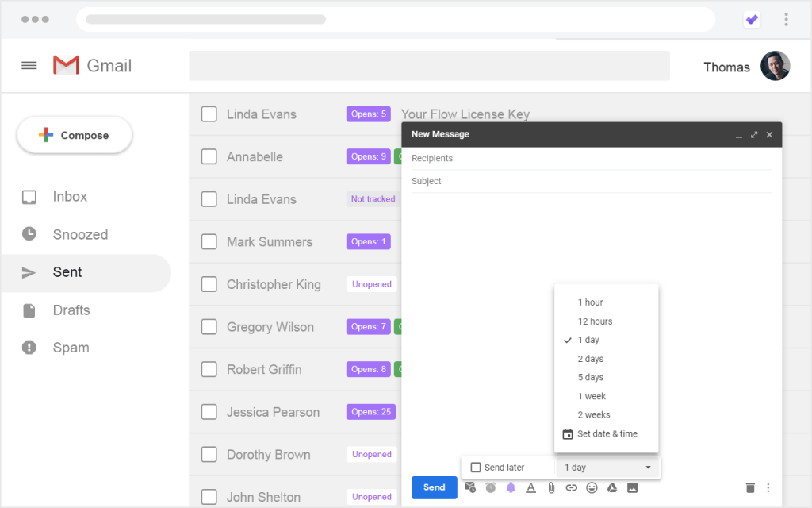
Task: Open the snooze alarm clock icon
Action: coord(490,487)
